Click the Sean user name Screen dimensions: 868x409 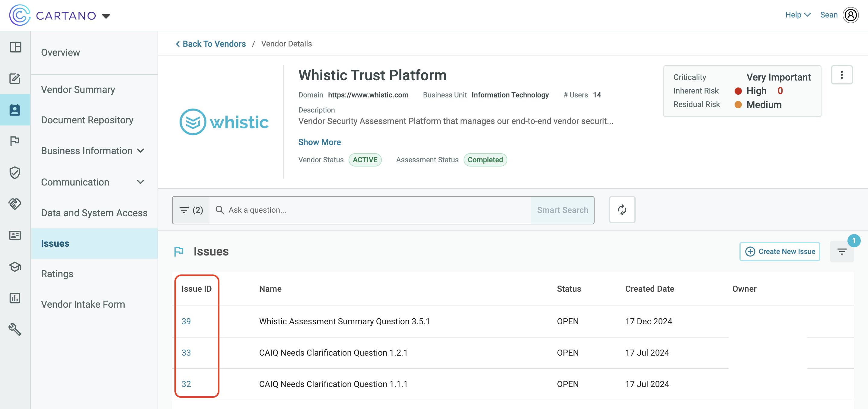(x=828, y=15)
